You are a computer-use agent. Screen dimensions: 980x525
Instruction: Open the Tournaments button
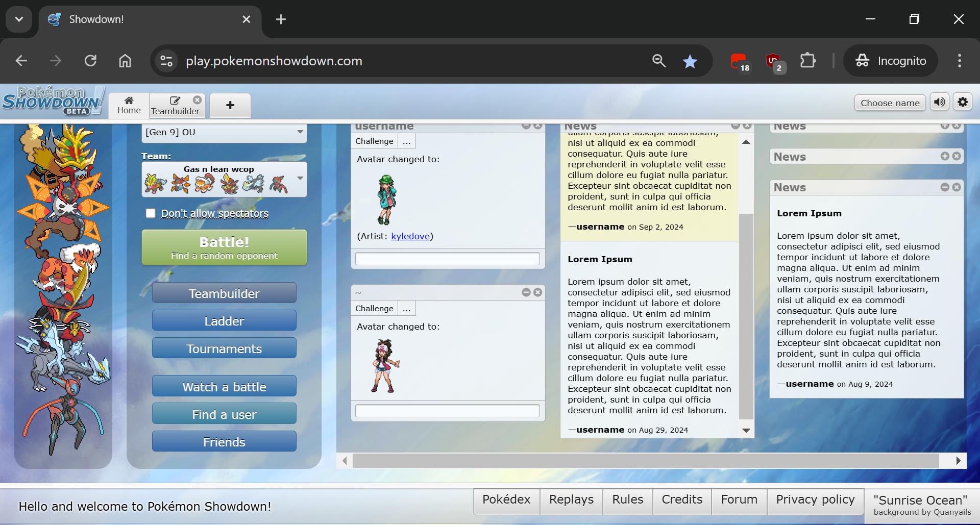coord(224,348)
